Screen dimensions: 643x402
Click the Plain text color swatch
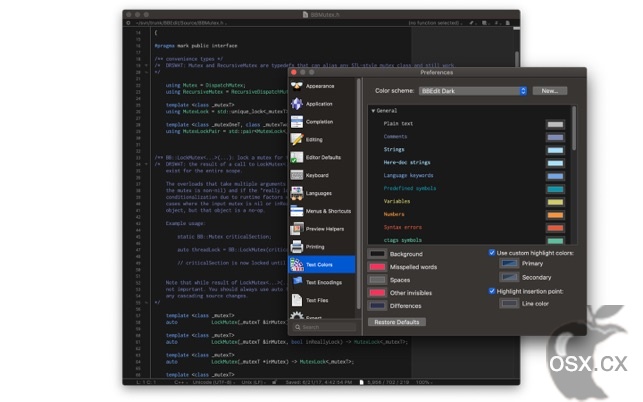(x=555, y=124)
